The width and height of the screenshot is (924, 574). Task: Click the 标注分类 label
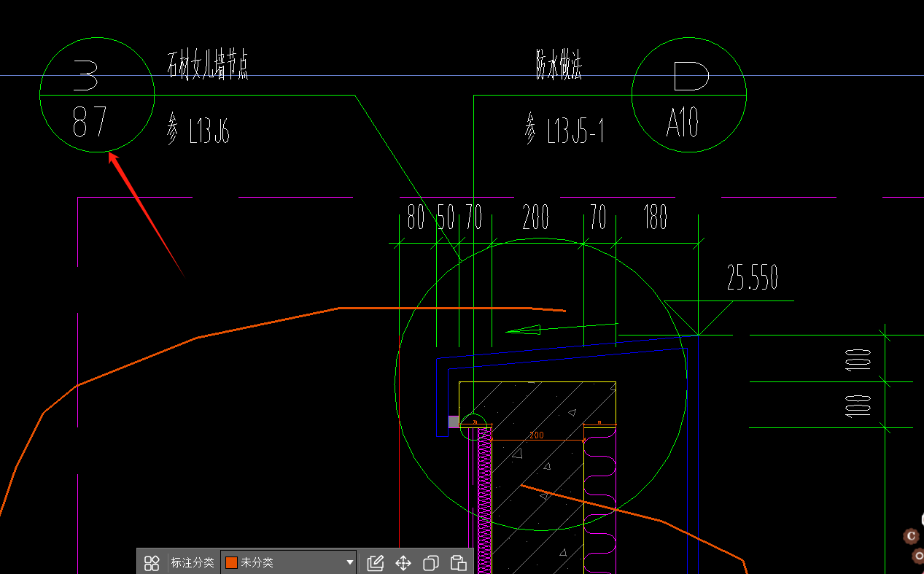click(193, 562)
